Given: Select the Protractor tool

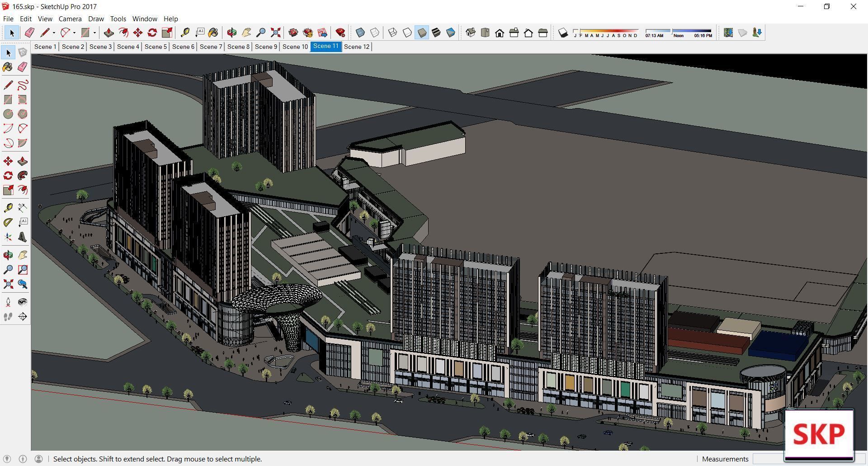Looking at the screenshot, I should [x=8, y=222].
